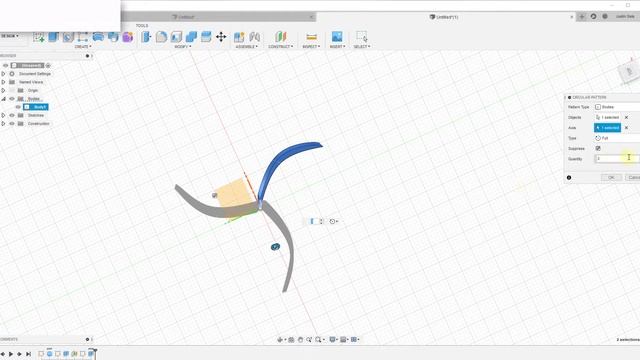Select the Shell tool icon
Image resolution: width=640 pixels, height=360 pixels.
[176, 37]
